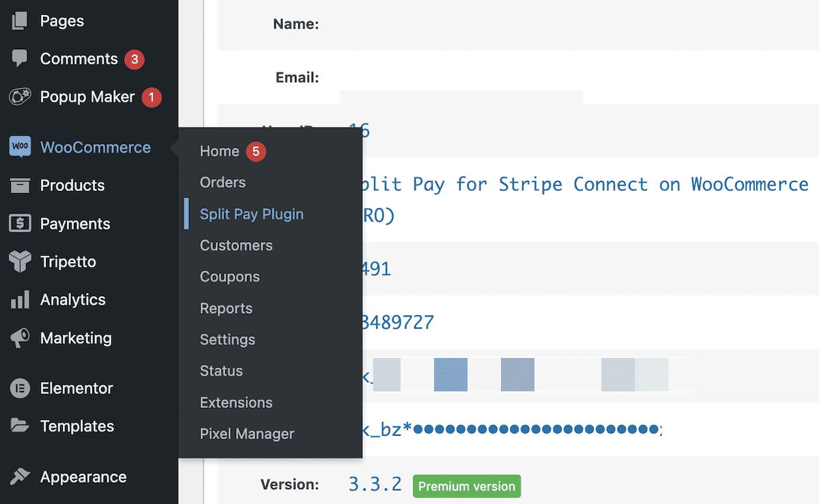Viewport: 819px width, 504px height.
Task: Click the Products archive box icon
Action: pyautogui.click(x=20, y=186)
